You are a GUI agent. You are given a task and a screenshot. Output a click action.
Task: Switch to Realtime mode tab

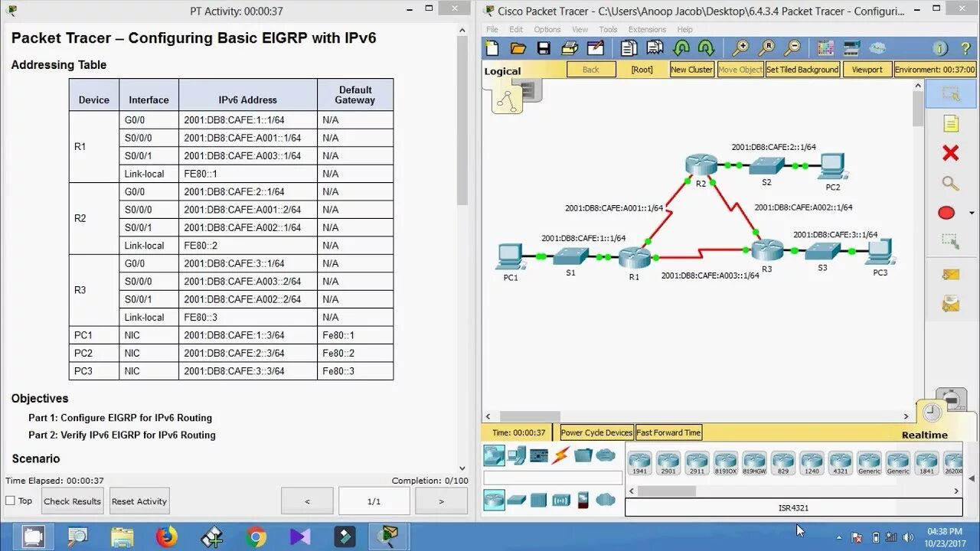[x=925, y=435]
